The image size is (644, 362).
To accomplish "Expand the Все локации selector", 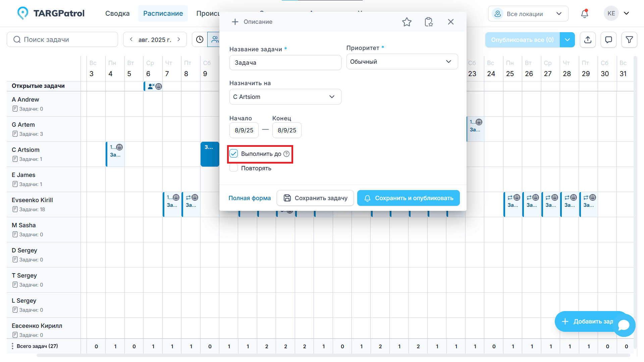I will [528, 14].
